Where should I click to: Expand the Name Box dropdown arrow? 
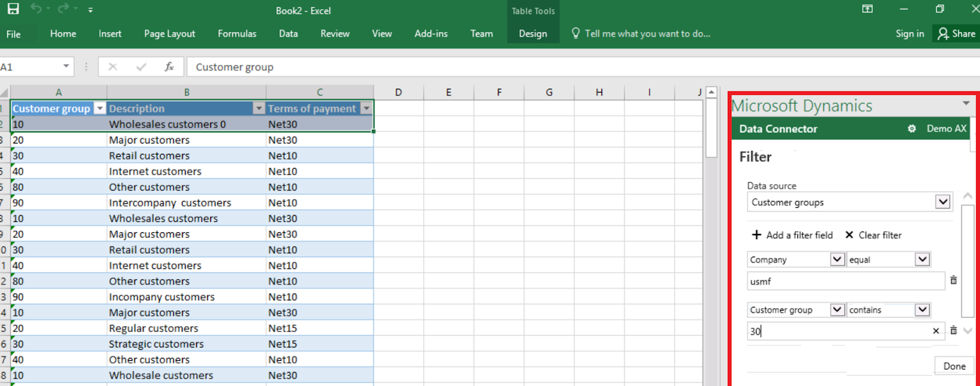point(66,66)
